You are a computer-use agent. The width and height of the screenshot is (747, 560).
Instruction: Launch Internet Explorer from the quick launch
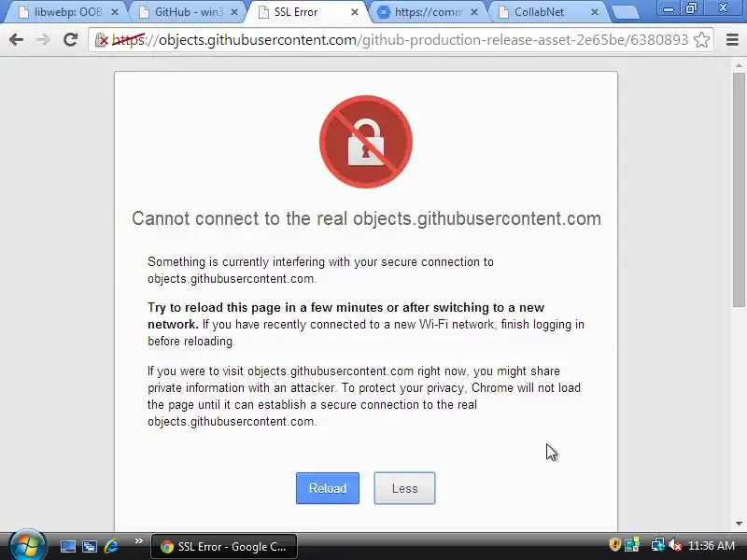112,546
